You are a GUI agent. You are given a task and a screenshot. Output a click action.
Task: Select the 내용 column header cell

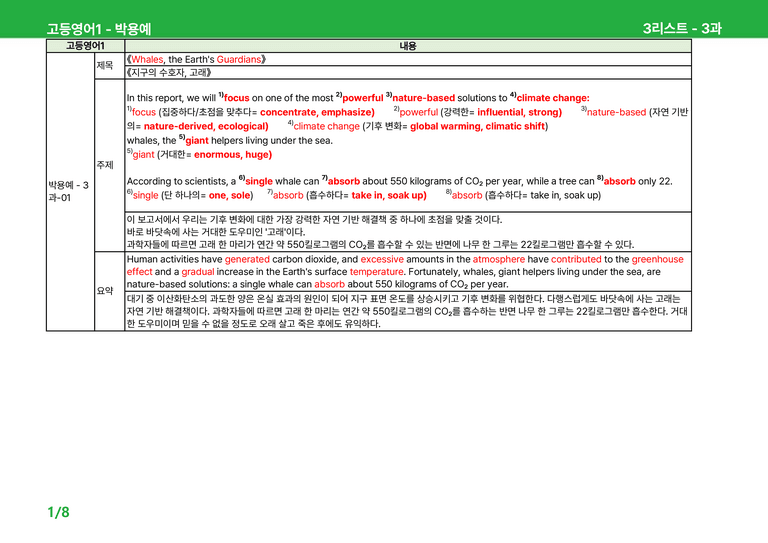(x=408, y=46)
